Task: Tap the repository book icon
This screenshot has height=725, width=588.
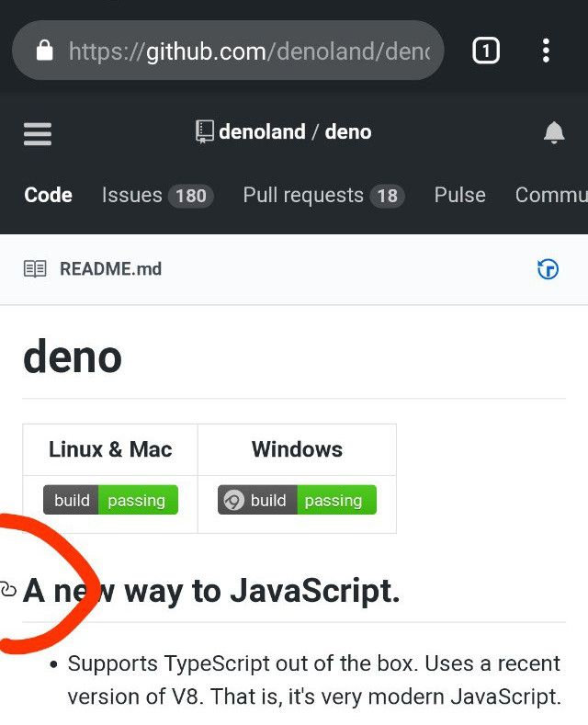Action: pos(204,132)
